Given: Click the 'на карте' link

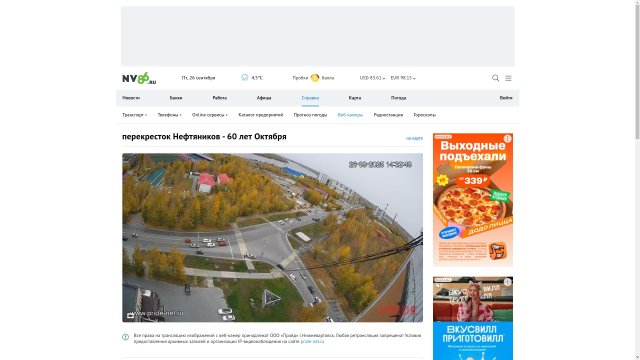Looking at the screenshot, I should (414, 138).
